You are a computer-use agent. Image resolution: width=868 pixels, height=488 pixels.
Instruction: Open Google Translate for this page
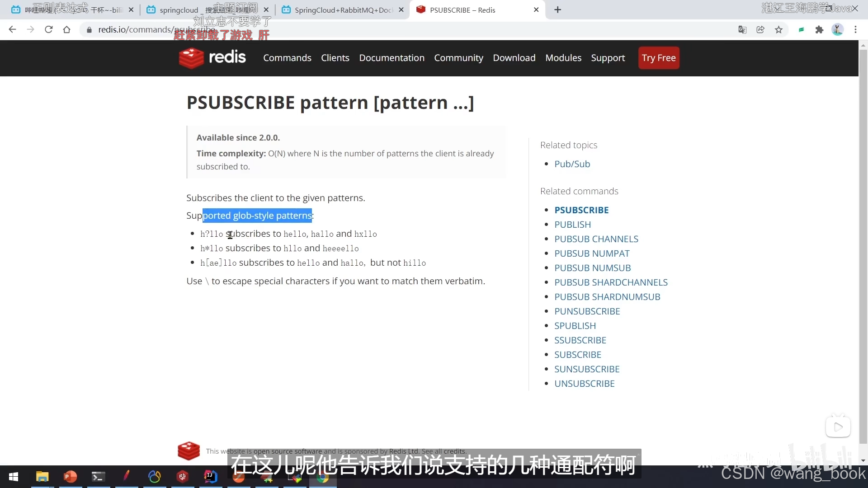tap(742, 29)
